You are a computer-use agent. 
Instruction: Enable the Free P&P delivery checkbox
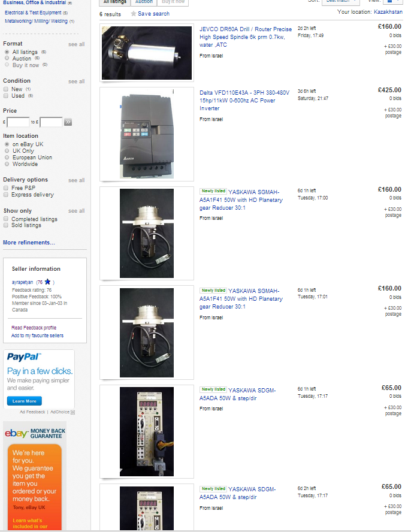pyautogui.click(x=6, y=188)
